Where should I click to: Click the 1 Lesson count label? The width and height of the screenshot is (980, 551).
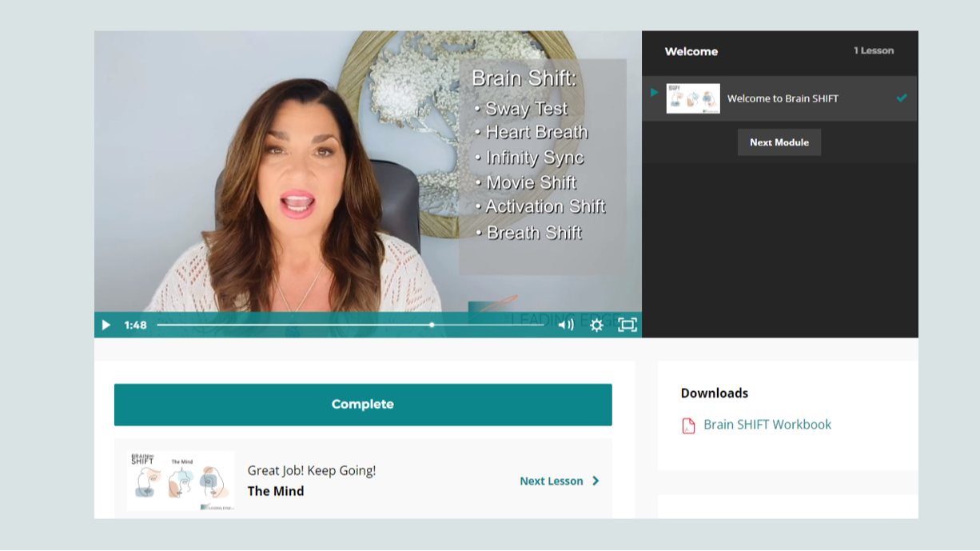874,50
